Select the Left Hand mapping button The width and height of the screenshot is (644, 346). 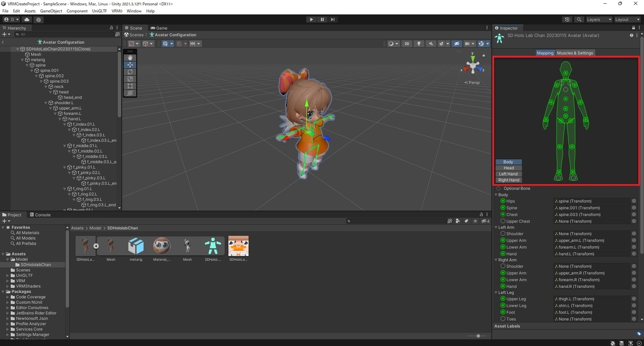[x=508, y=174]
